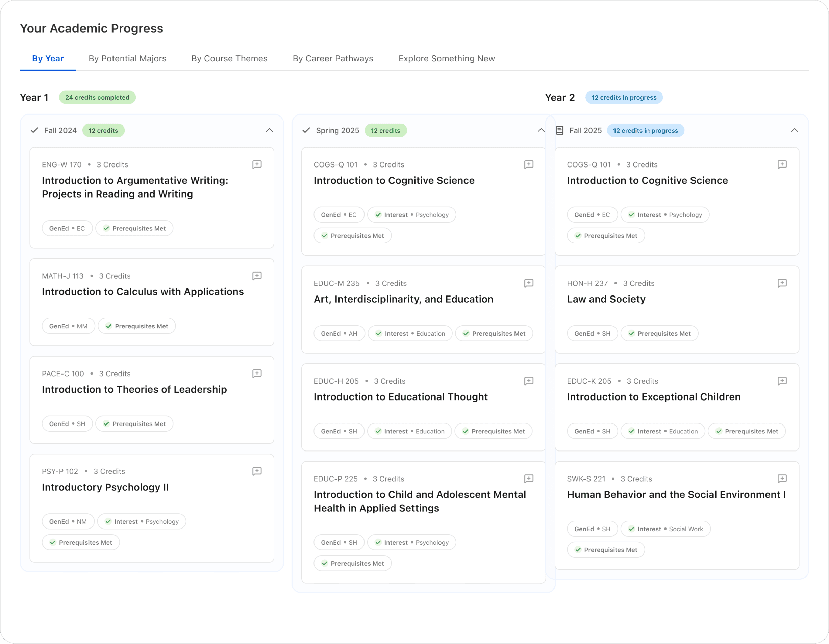Click the Prerequisites Met tag on EDUC-K 205

point(746,431)
